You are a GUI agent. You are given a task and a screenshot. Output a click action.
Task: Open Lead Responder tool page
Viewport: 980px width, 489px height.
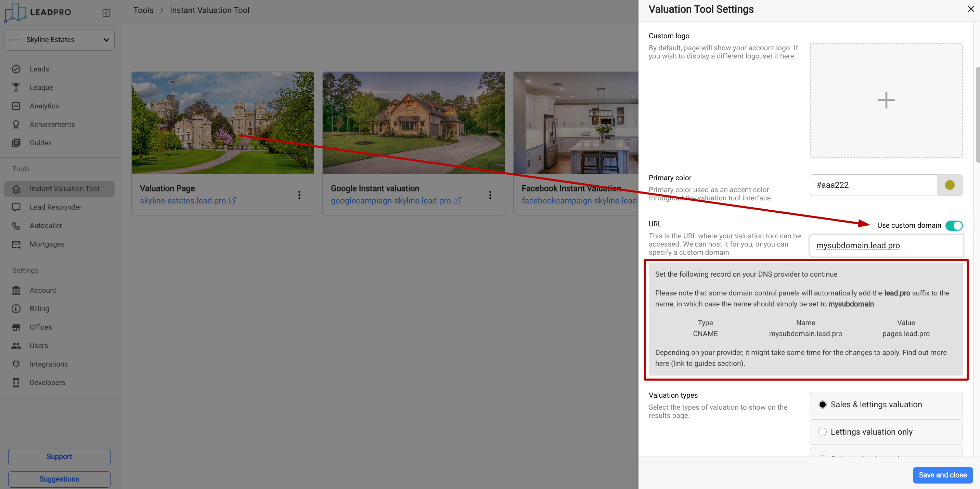coord(55,207)
